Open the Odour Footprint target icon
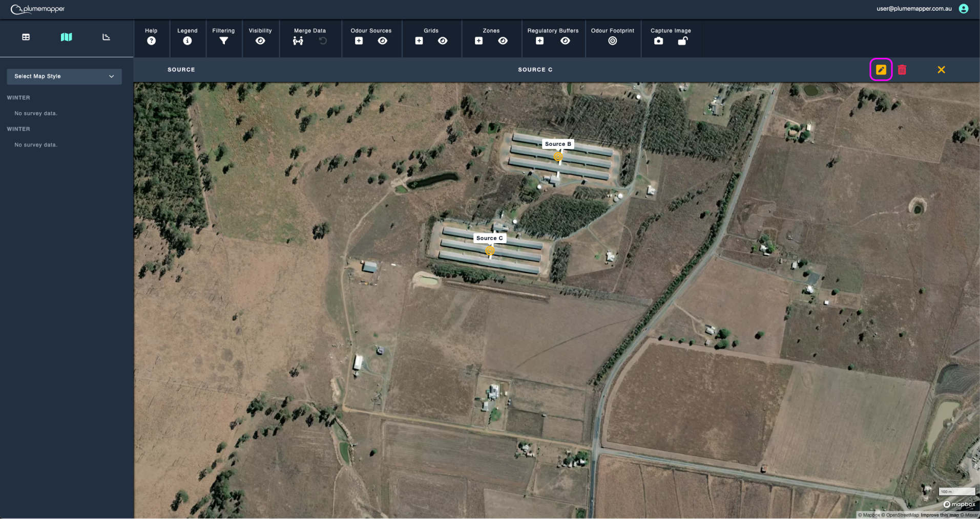 (613, 41)
